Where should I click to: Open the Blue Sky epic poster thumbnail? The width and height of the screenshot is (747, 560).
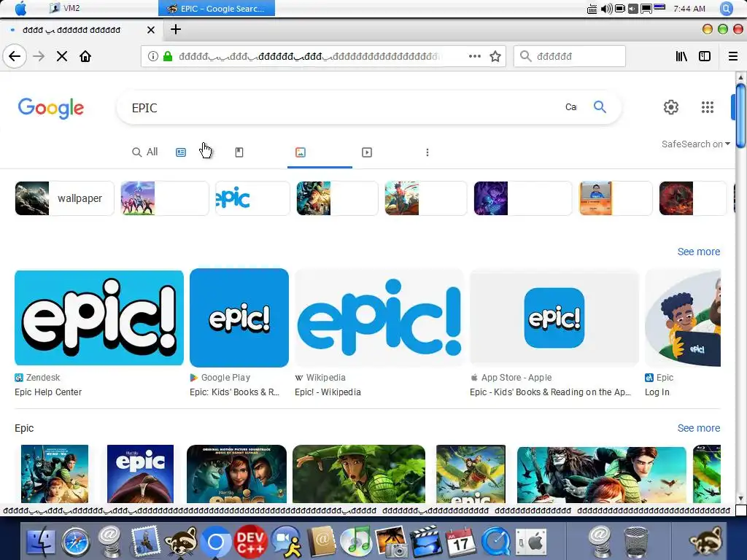coord(140,474)
